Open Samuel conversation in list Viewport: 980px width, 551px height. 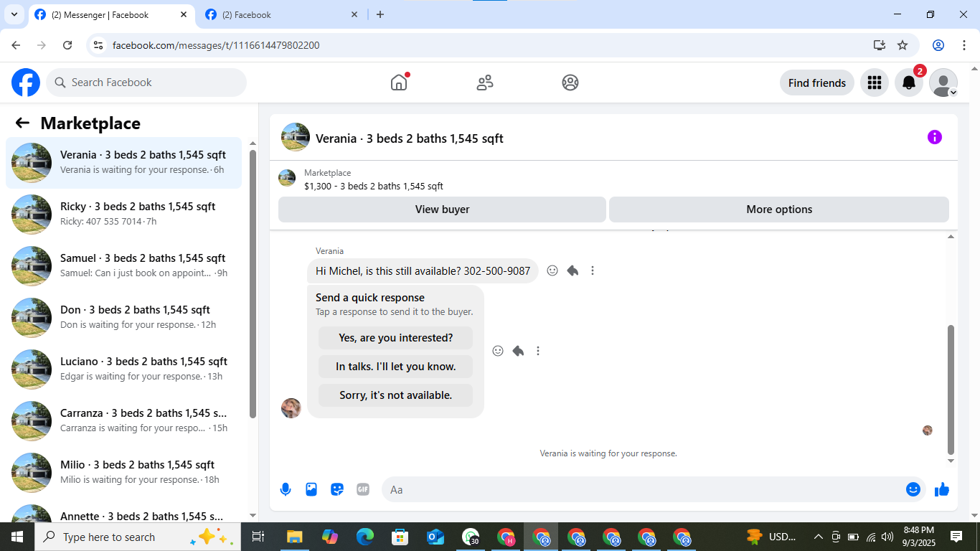(124, 266)
